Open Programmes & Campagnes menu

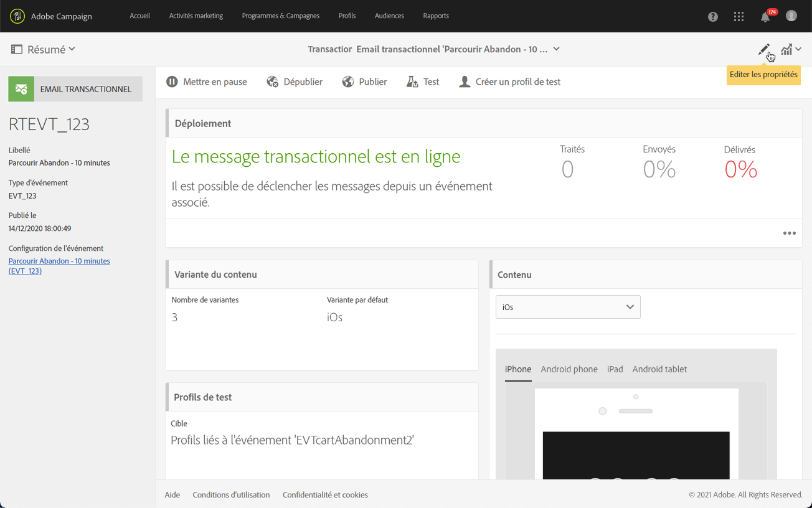[x=281, y=16]
